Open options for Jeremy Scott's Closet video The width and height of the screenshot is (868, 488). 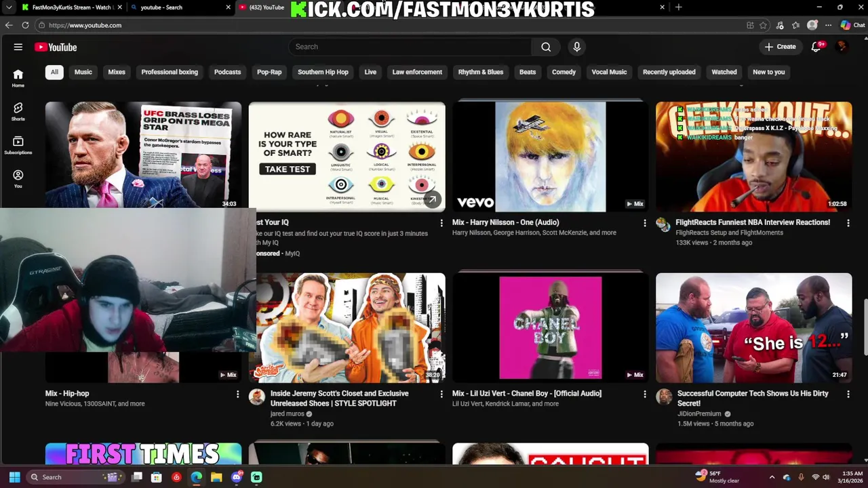pyautogui.click(x=441, y=394)
